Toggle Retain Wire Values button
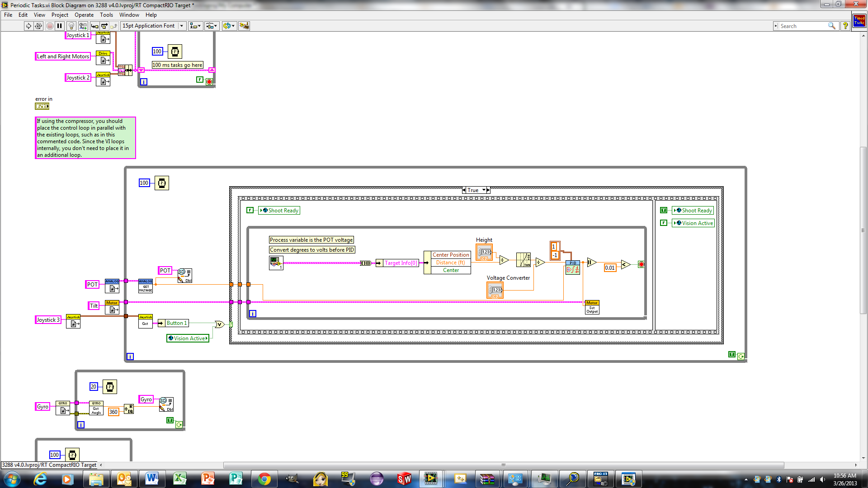The height and width of the screenshot is (488, 868). click(x=83, y=26)
